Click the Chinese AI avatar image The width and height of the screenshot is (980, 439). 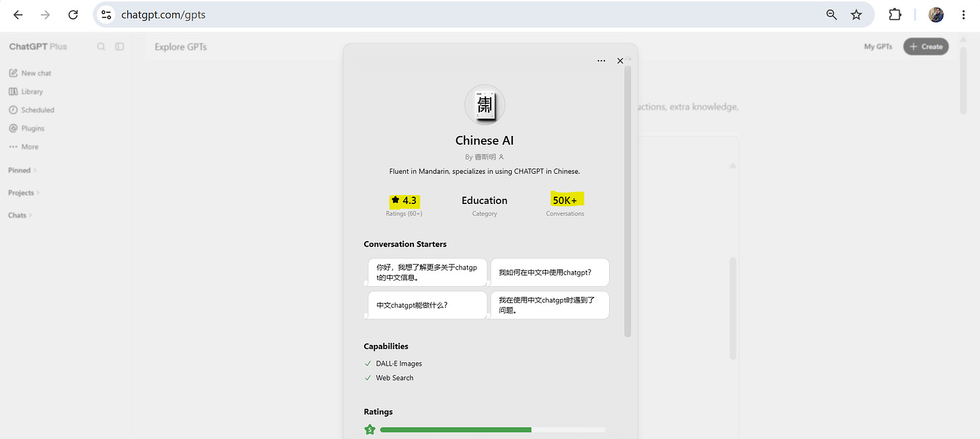pyautogui.click(x=485, y=105)
